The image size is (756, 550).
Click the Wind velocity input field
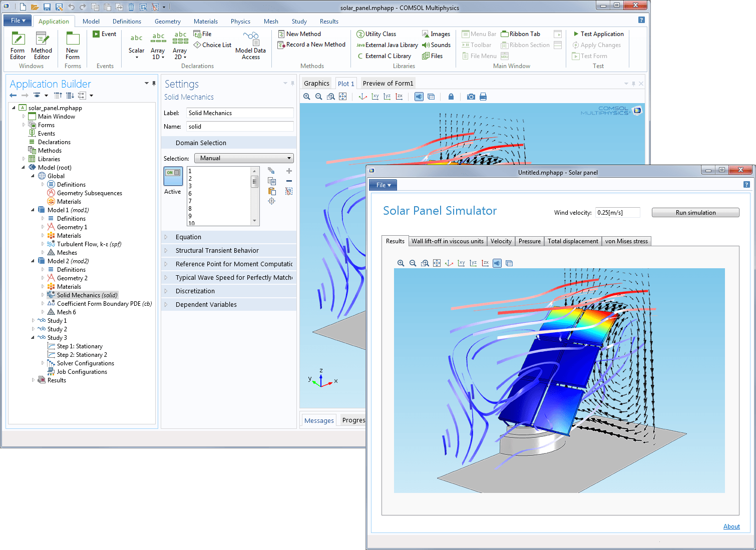coord(618,213)
